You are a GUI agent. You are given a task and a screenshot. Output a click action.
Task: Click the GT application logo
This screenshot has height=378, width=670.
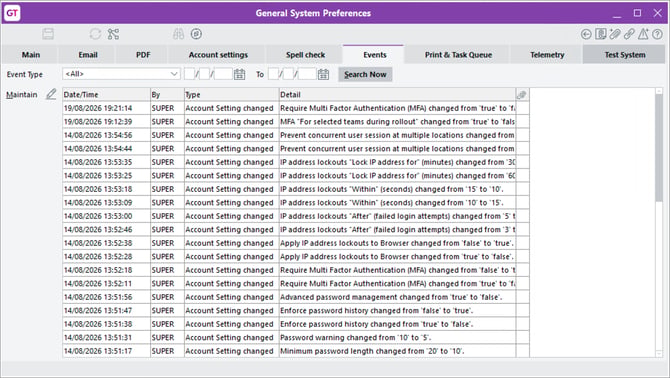(12, 13)
